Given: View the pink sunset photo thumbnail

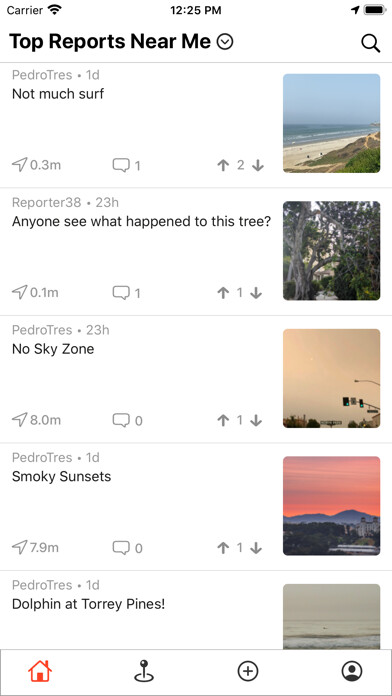Looking at the screenshot, I should (332, 506).
